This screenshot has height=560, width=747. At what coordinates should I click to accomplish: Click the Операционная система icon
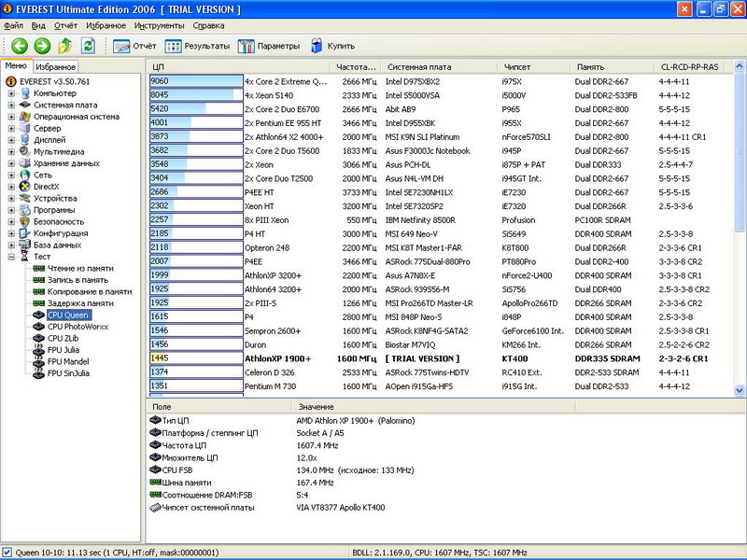[x=25, y=117]
